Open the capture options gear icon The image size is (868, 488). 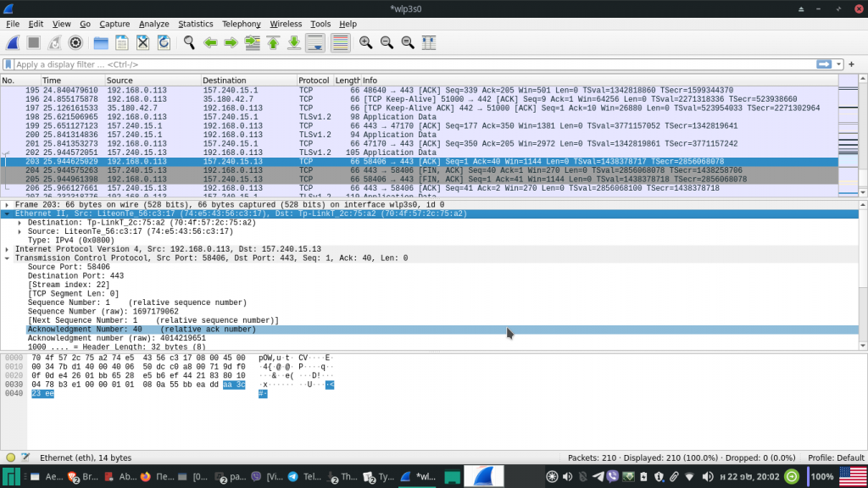[75, 42]
